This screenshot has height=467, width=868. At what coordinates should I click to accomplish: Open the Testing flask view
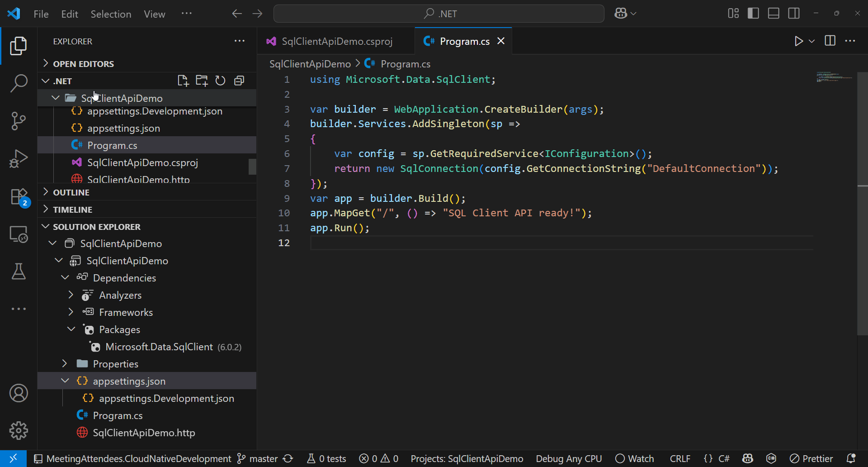pyautogui.click(x=19, y=272)
